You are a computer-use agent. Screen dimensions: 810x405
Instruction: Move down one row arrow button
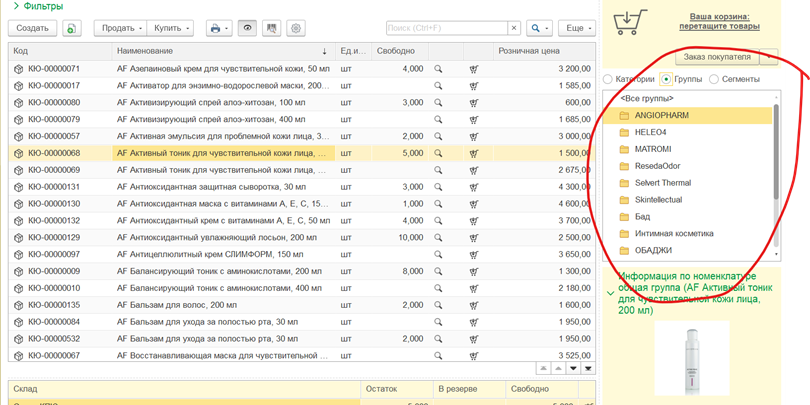(x=573, y=368)
